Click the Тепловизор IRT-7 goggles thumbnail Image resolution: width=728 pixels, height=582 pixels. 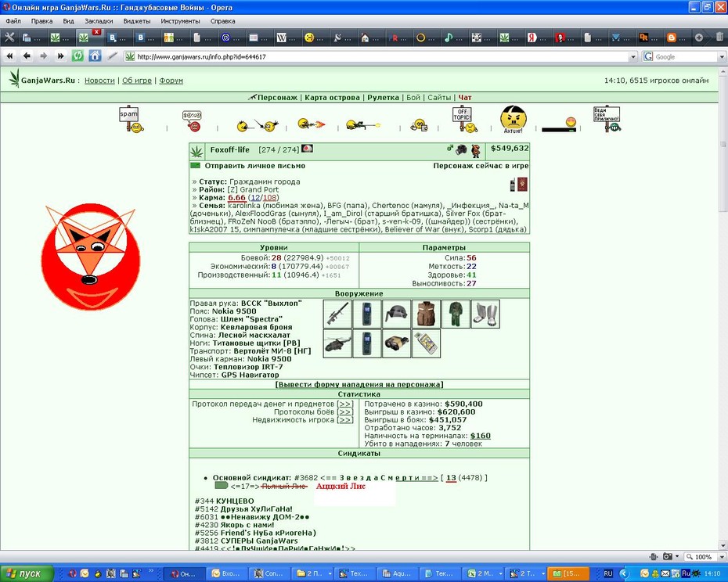pos(397,343)
